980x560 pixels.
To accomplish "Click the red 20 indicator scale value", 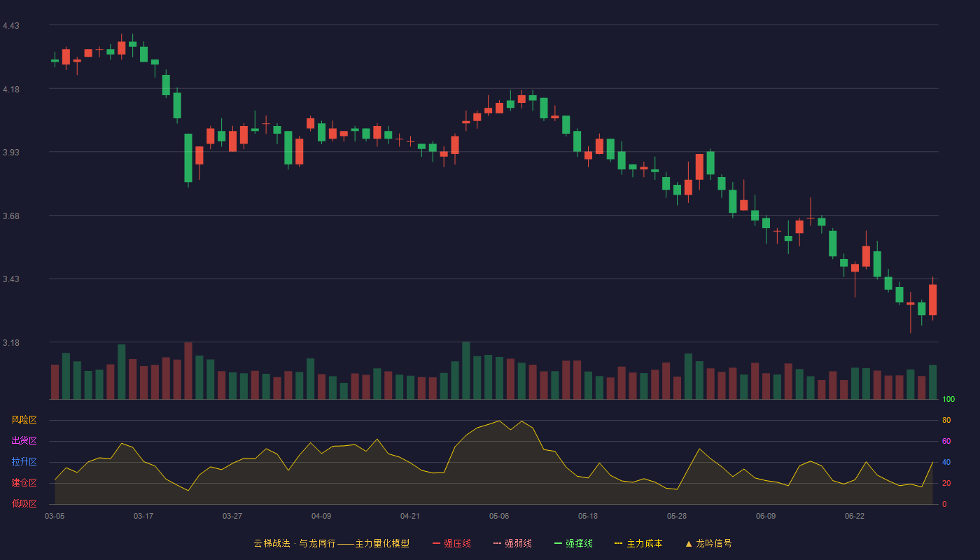I will (x=946, y=483).
